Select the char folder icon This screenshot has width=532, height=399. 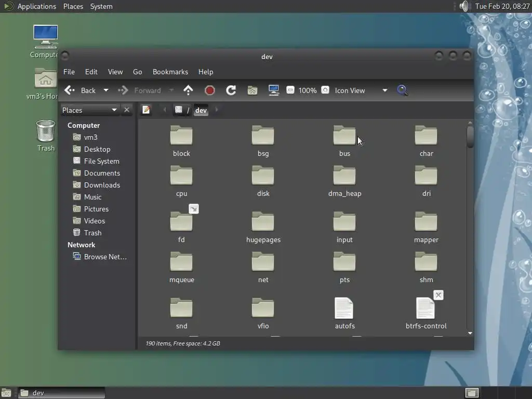[426, 136]
